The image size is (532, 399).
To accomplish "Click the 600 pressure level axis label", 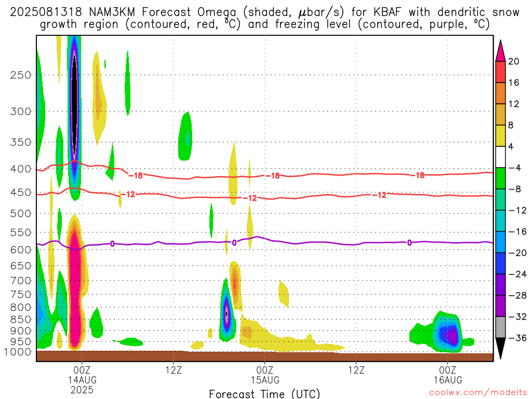I will coord(21,250).
